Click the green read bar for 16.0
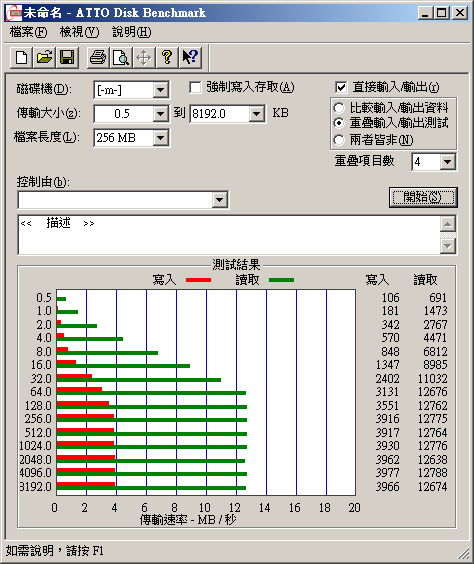The image size is (474, 564). coord(123,366)
